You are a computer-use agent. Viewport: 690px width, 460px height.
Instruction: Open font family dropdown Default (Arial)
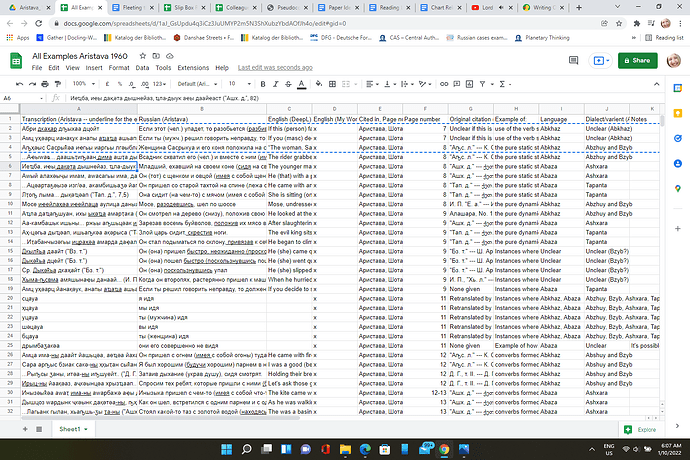pyautogui.click(x=197, y=84)
